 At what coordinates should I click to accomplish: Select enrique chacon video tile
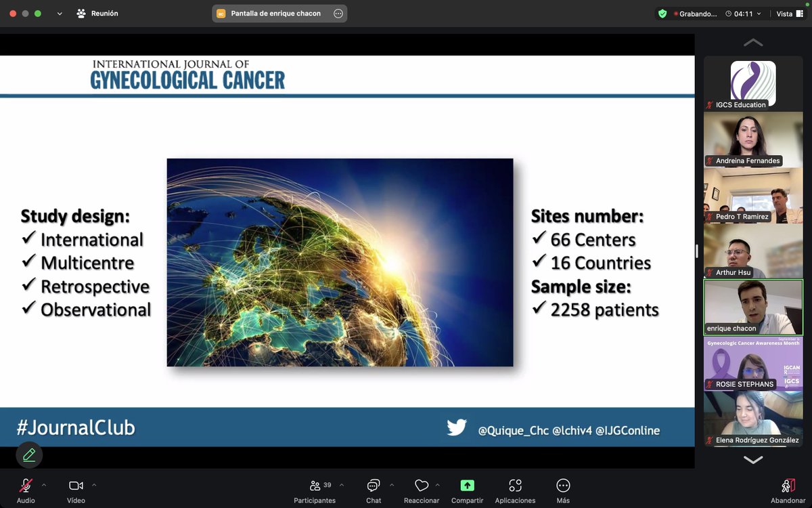click(x=753, y=308)
